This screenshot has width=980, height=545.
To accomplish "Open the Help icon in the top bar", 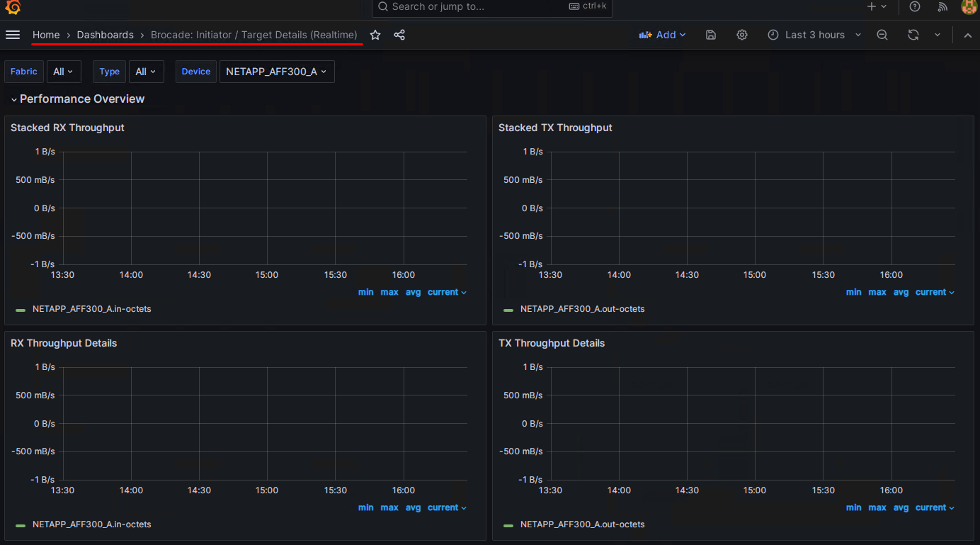I will coord(914,7).
